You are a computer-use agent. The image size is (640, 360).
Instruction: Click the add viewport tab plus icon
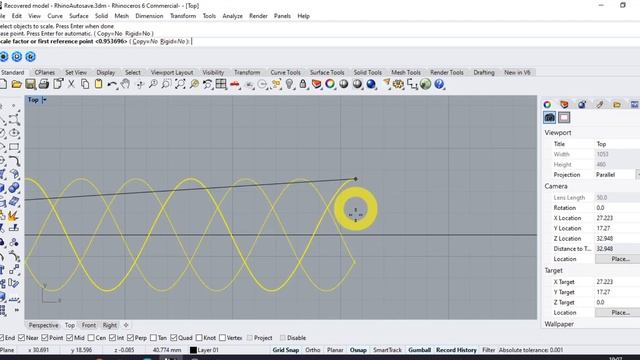(x=126, y=325)
